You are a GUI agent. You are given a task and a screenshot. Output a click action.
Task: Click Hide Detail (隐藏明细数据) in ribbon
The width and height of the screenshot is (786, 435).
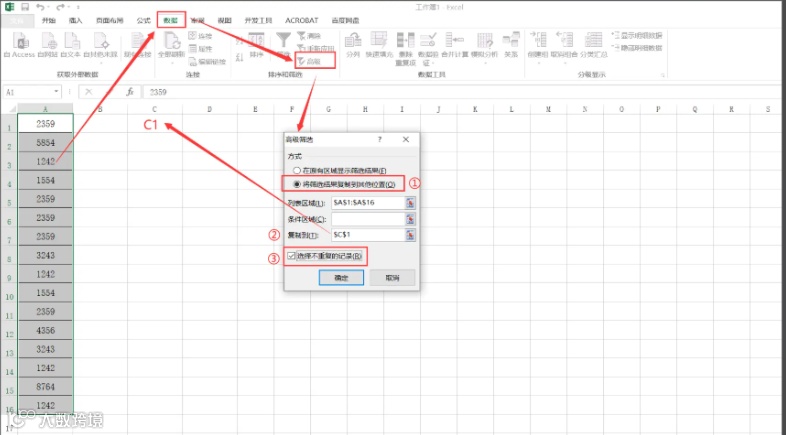point(637,48)
